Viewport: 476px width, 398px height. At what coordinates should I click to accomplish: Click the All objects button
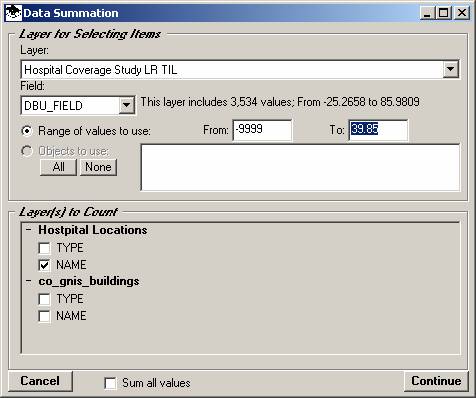58,167
